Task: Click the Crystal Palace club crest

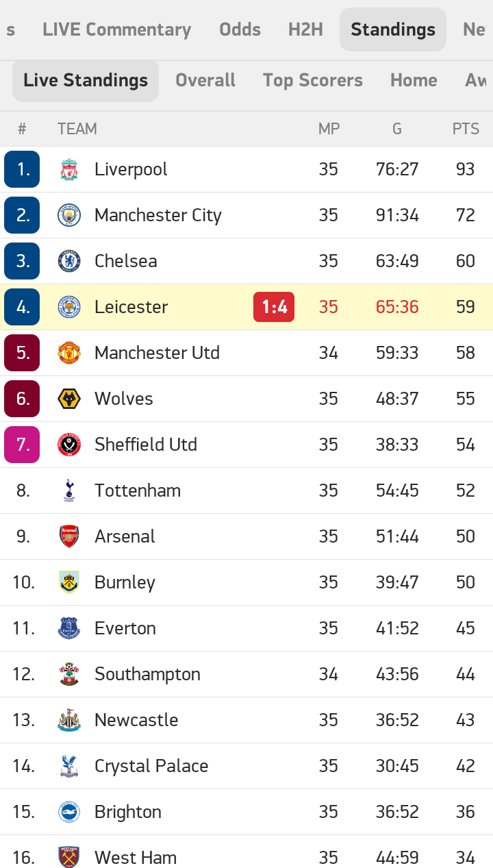Action: (x=69, y=766)
